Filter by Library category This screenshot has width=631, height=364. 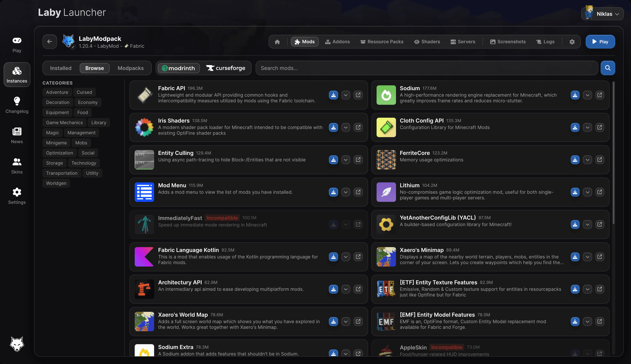99,123
